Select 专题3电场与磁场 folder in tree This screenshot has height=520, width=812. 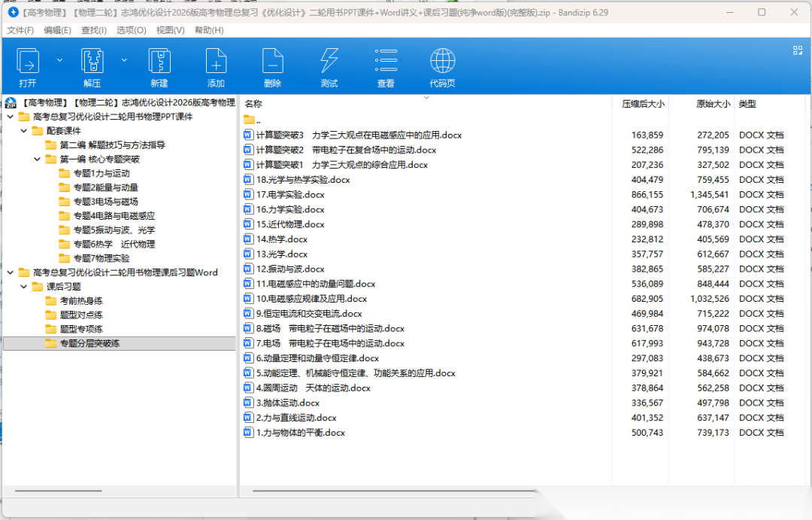[x=105, y=202]
